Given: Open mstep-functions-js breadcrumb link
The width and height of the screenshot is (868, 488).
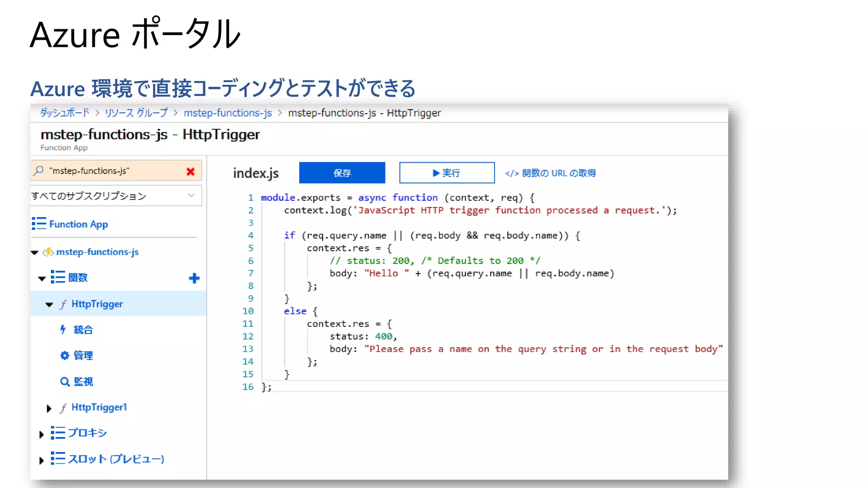Looking at the screenshot, I should click(x=228, y=113).
